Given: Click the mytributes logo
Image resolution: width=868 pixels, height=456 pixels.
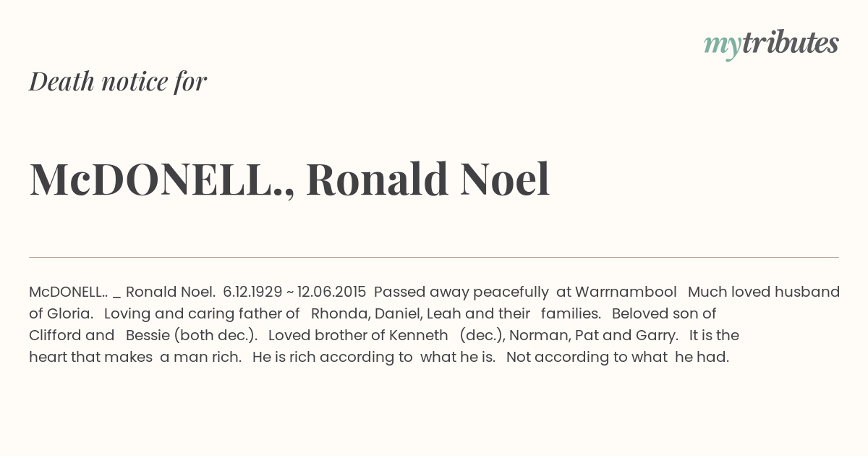Looking at the screenshot, I should point(771,44).
